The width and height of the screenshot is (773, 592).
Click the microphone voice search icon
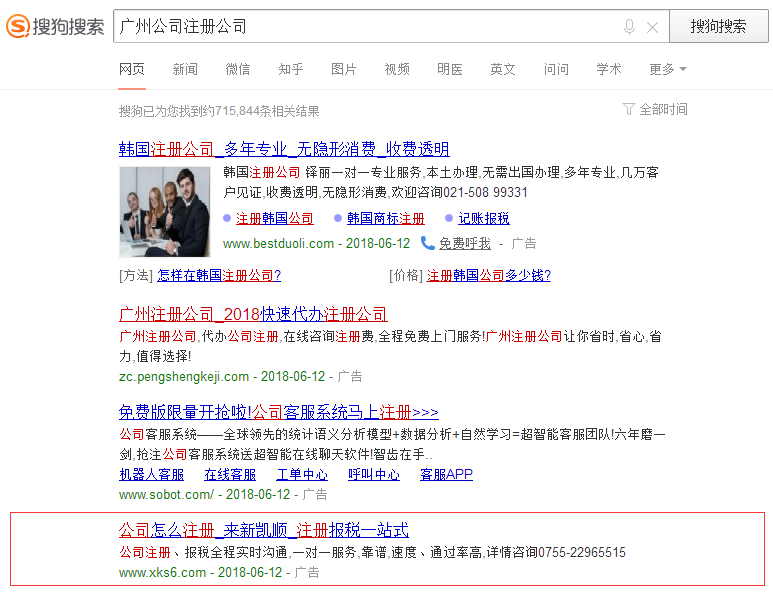pos(629,27)
